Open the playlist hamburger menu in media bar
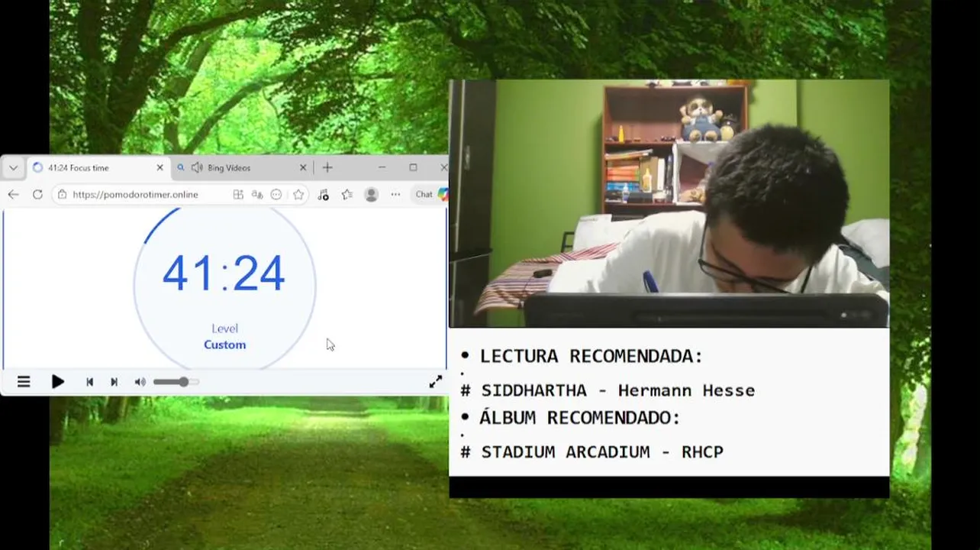 [24, 382]
